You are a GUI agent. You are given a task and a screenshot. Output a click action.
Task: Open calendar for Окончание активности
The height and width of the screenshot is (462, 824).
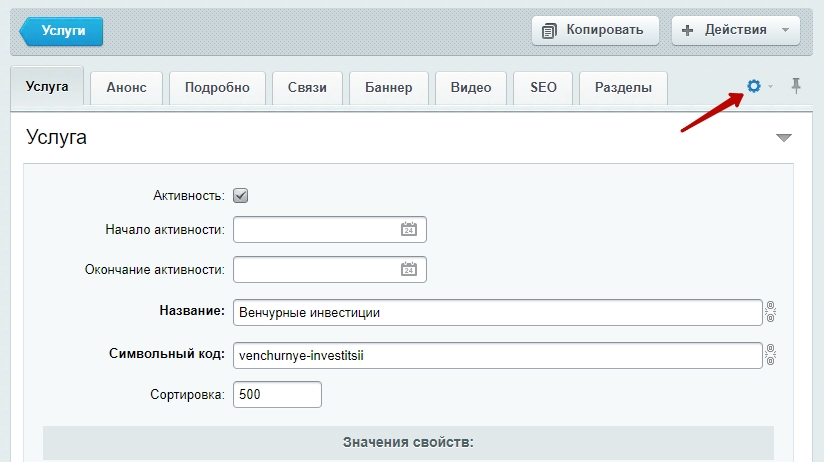(408, 269)
